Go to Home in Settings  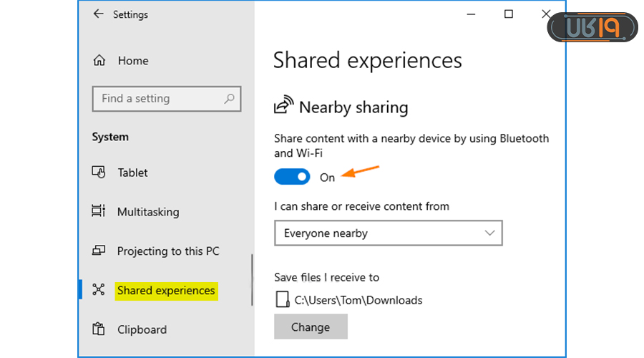(x=132, y=61)
